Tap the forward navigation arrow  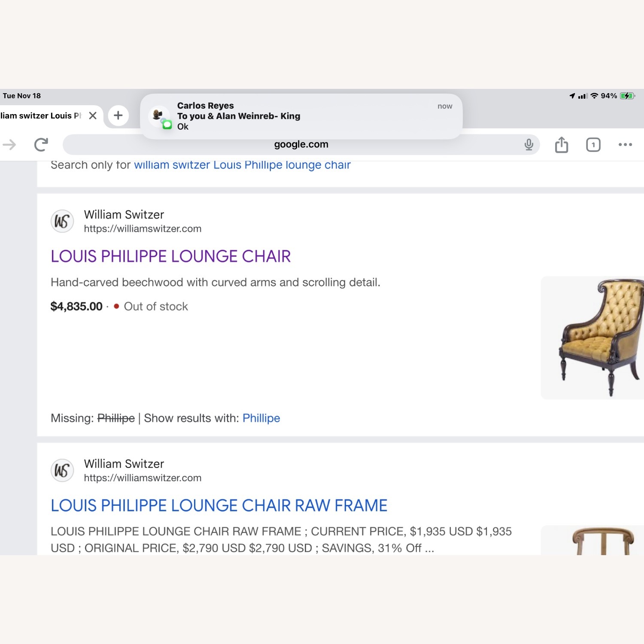(x=9, y=144)
